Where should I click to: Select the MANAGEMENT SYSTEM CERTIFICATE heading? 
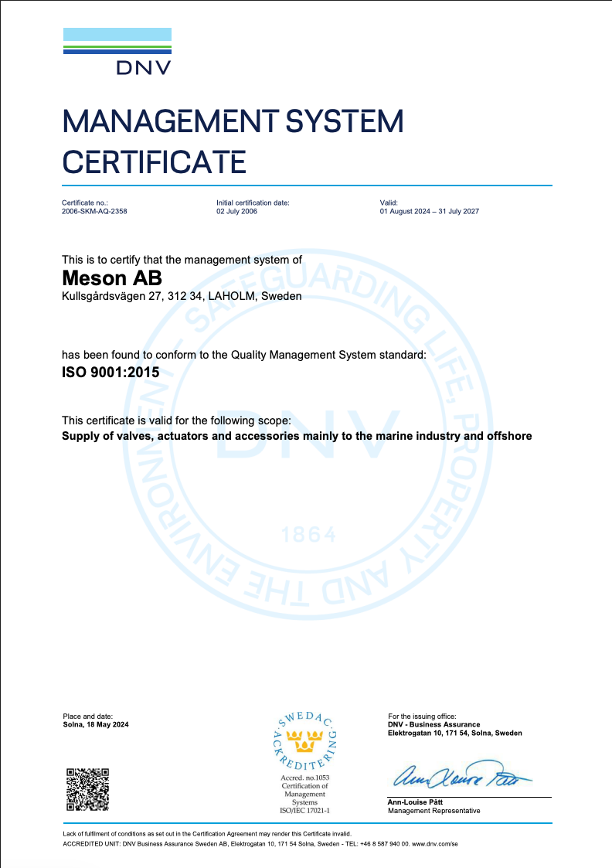coord(233,141)
